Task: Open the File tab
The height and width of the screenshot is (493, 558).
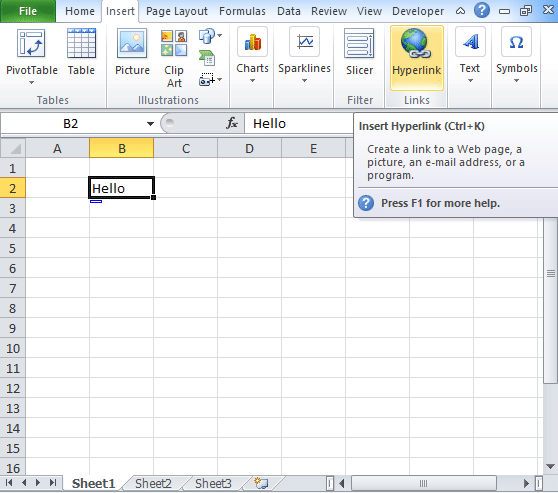Action: [28, 11]
